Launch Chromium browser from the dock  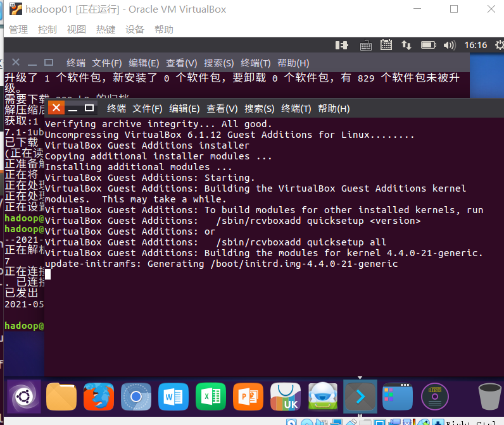[x=136, y=397]
